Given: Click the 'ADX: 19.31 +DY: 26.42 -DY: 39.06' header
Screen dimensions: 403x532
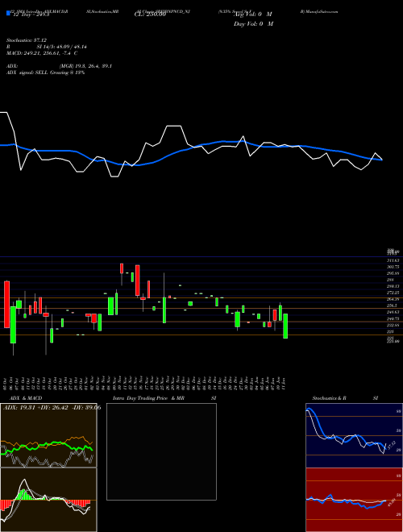Looking at the screenshot, I should pyautogui.click(x=52, y=408).
